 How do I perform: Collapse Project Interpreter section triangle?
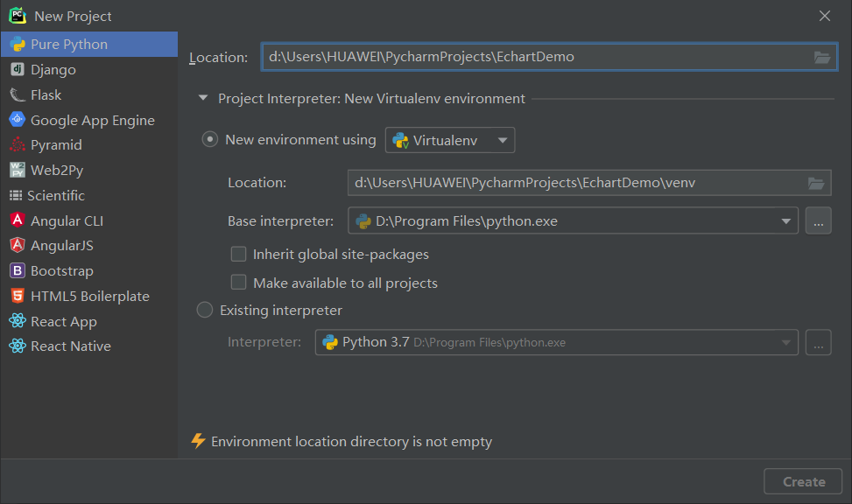tap(203, 98)
